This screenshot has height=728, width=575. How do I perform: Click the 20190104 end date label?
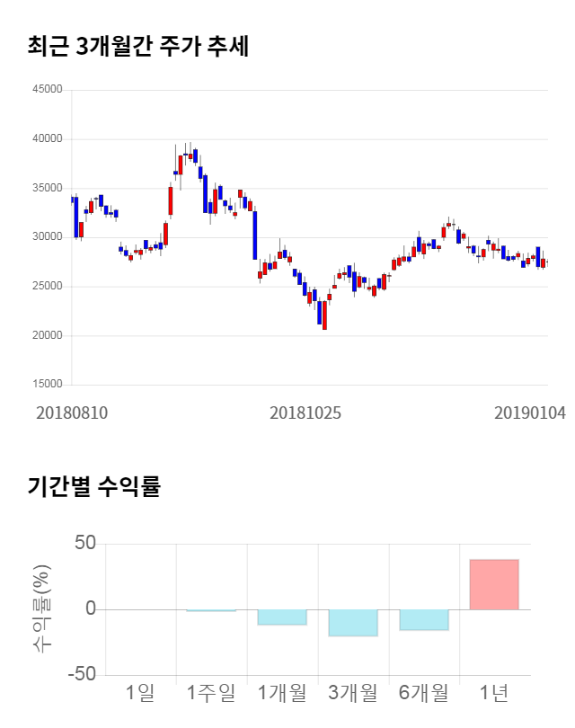(530, 413)
